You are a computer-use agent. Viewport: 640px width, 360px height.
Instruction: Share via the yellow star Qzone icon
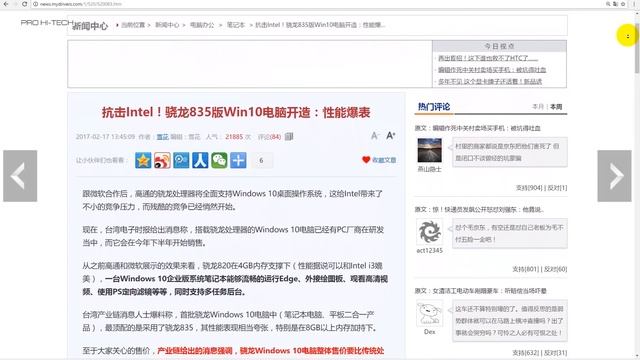click(143, 160)
